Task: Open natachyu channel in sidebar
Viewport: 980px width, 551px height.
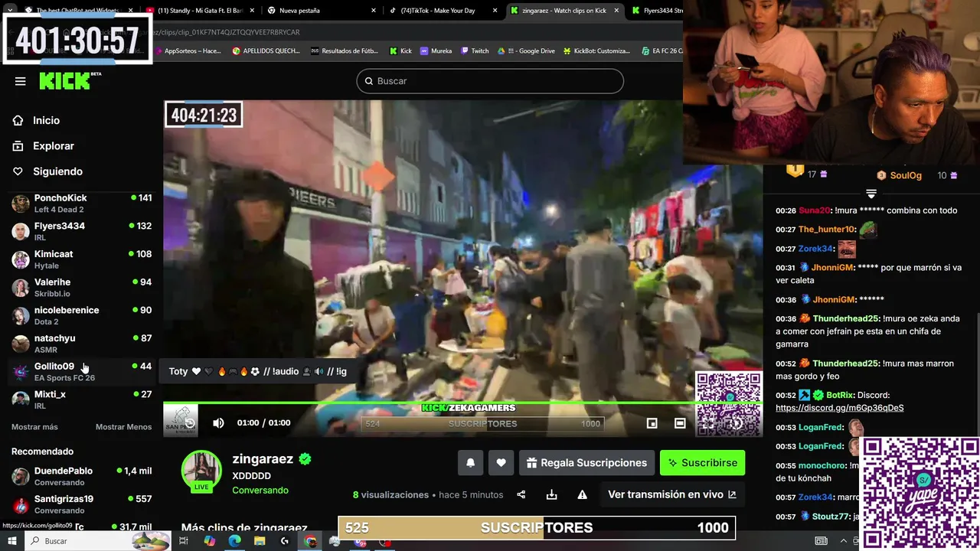Action: 81,344
